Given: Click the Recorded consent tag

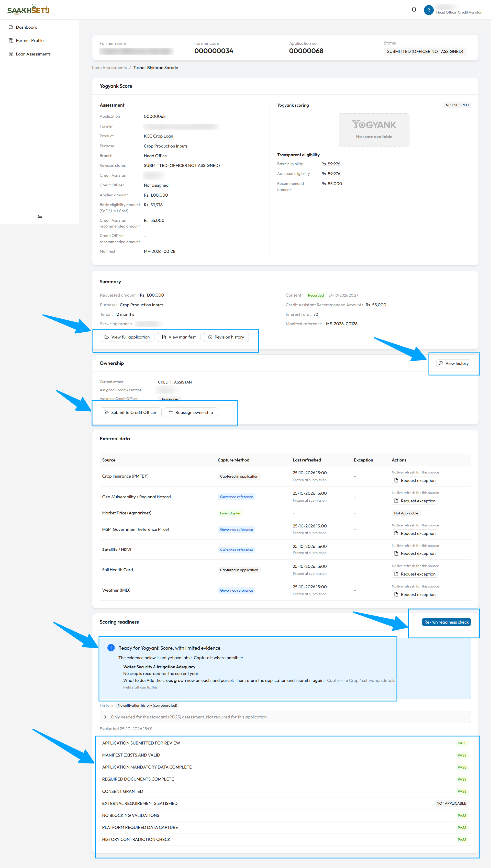Looking at the screenshot, I should pos(316,295).
